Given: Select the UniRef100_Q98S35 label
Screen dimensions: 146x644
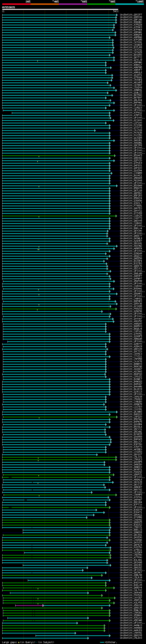Looking at the screenshot, I should (131, 608).
